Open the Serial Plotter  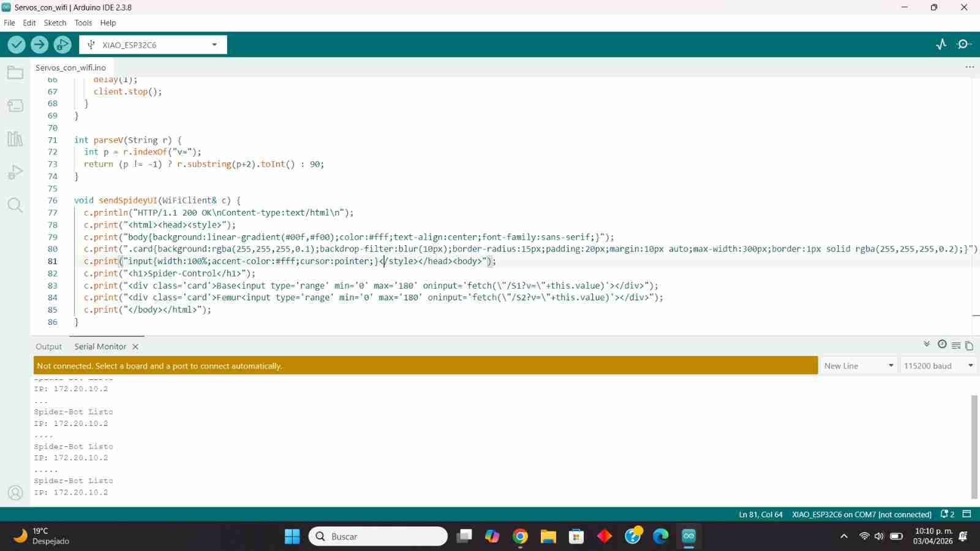pyautogui.click(x=941, y=44)
